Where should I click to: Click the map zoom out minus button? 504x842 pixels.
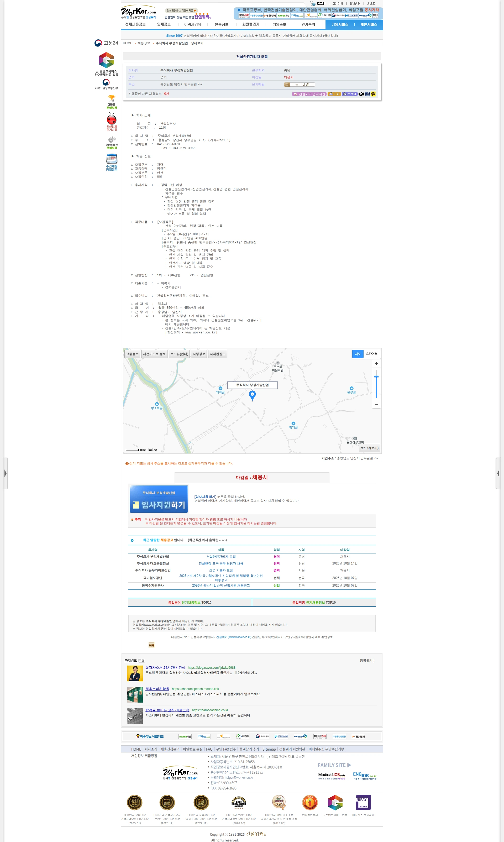(x=376, y=404)
